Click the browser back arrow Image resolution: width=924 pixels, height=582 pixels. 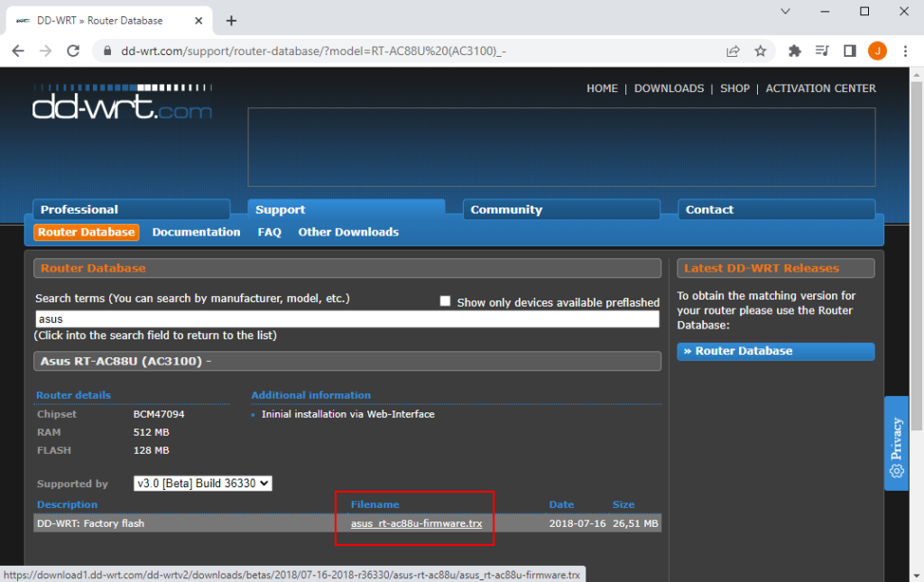point(18,51)
